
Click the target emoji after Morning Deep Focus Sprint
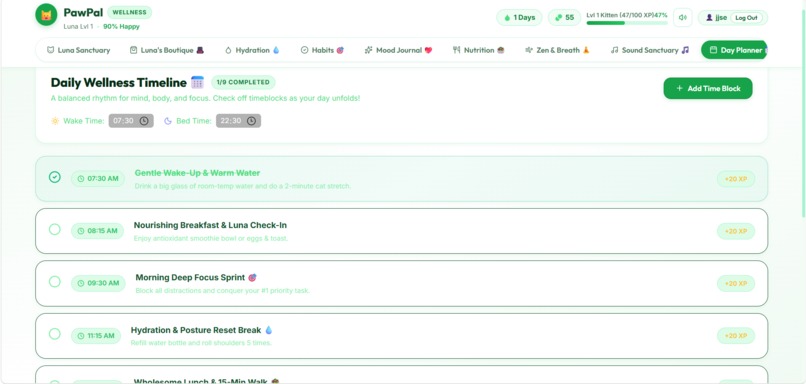[252, 278]
